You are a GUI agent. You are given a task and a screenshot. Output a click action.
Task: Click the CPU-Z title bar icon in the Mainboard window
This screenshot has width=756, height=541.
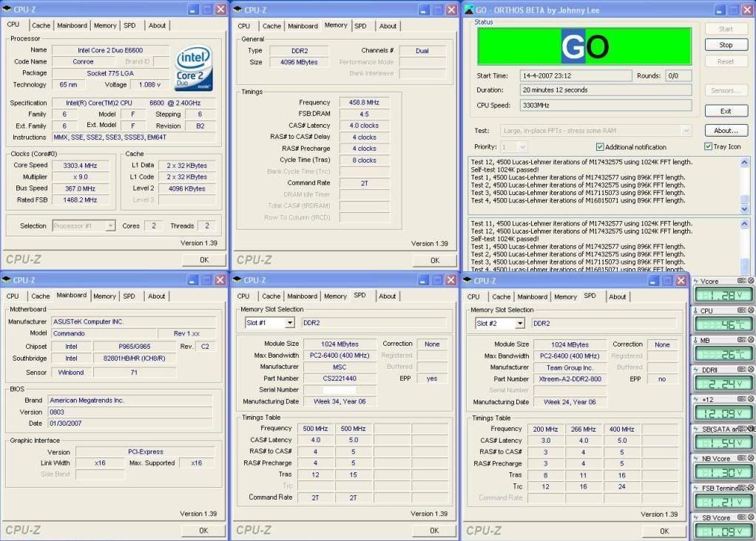(x=6, y=280)
